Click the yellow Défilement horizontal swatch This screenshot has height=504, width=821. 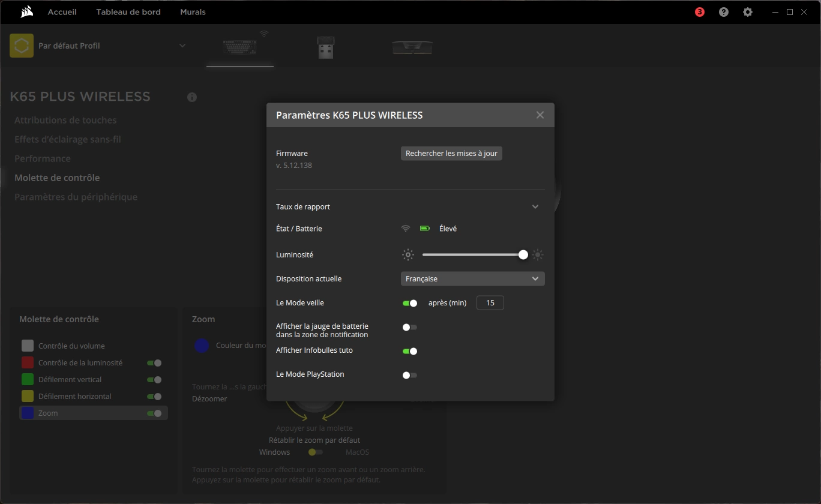[28, 396]
